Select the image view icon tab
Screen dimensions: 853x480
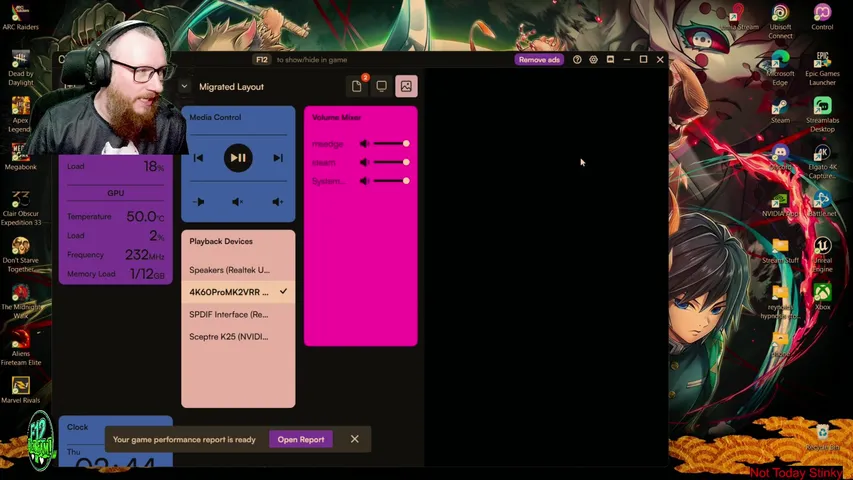(x=406, y=86)
